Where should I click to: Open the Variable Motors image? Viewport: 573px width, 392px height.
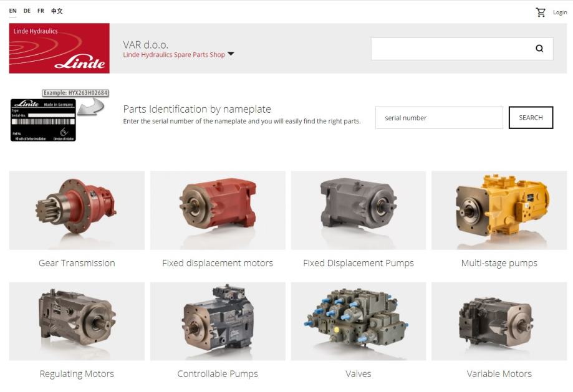(499, 321)
